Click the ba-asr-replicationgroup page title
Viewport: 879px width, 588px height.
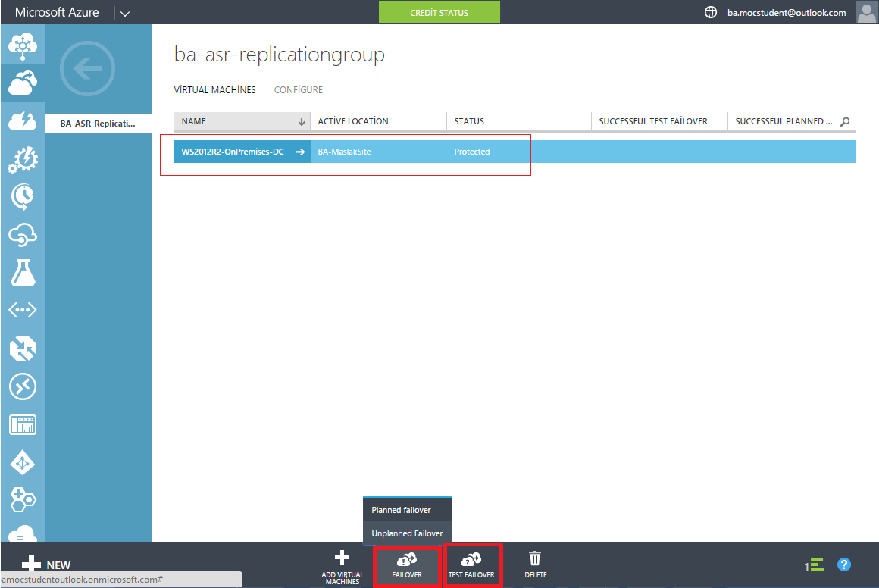coord(279,55)
